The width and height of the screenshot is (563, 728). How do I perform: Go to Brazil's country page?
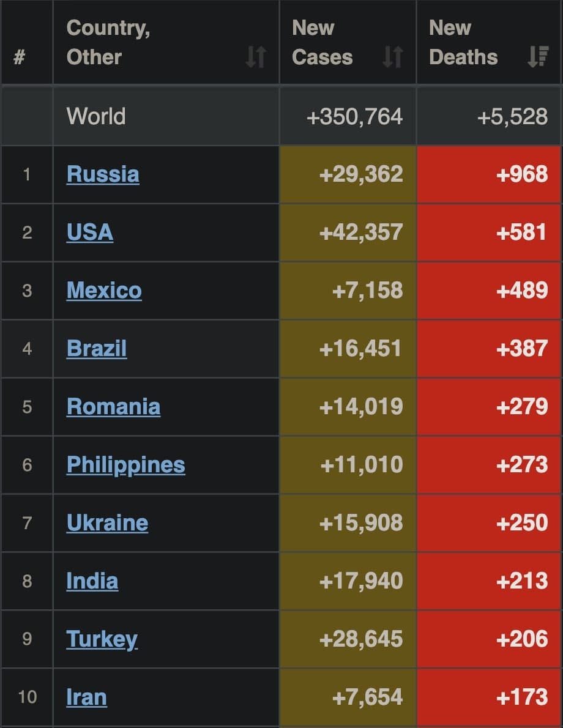point(97,348)
